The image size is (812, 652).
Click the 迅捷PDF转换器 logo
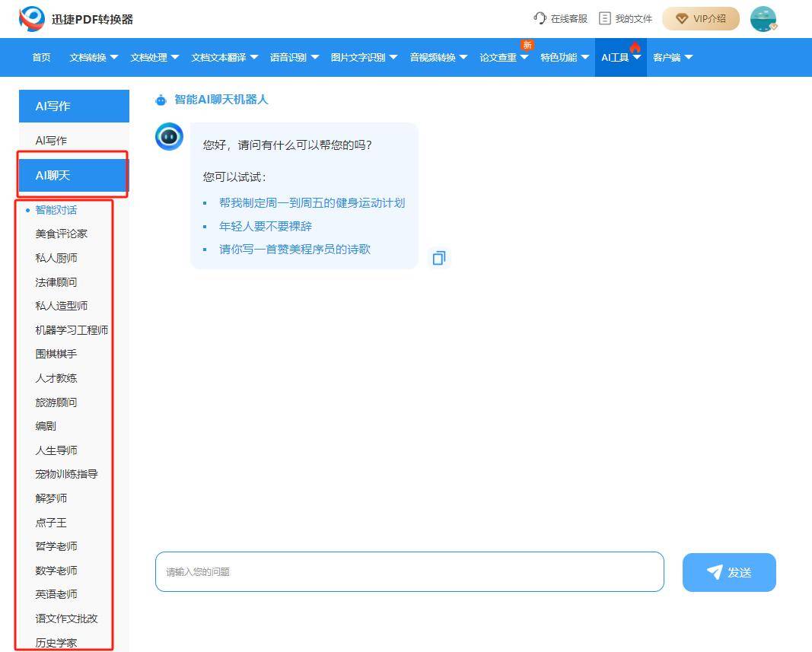30,19
